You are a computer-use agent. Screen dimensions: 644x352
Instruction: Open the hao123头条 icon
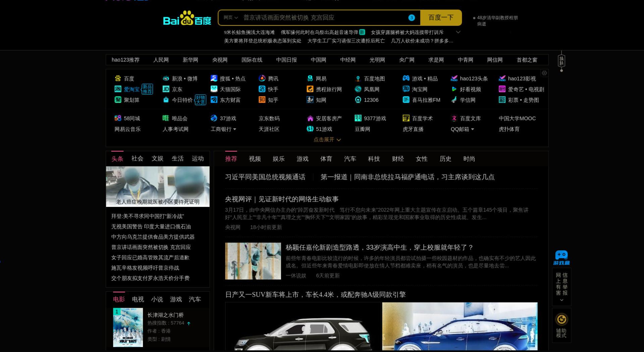click(x=454, y=78)
